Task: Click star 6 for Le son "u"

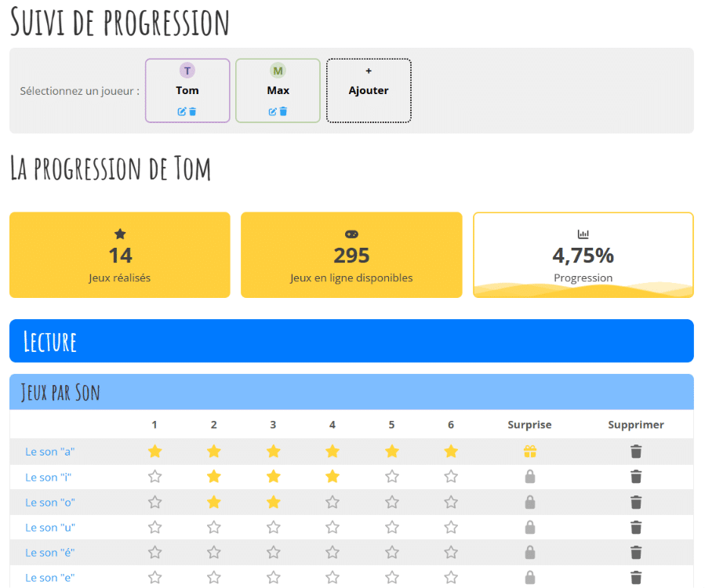Action: coord(451,528)
